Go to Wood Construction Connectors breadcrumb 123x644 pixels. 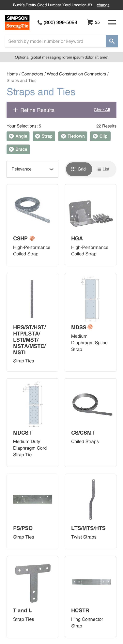pos(76,74)
